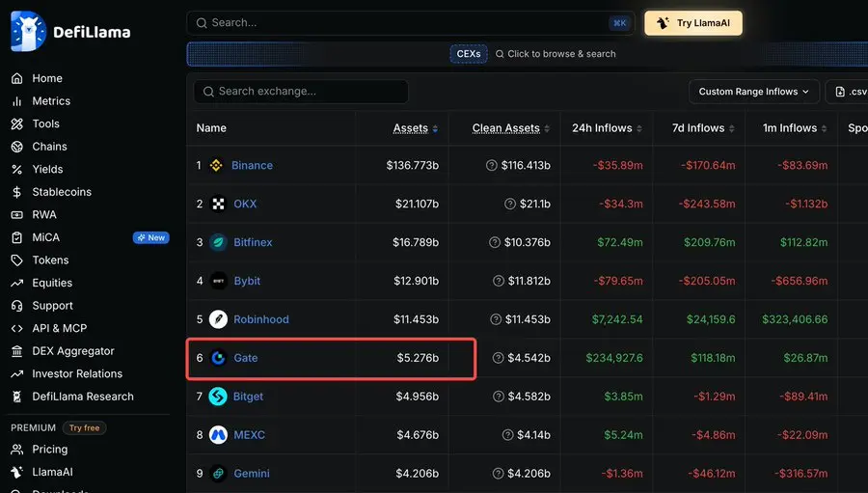Click OKX 1m inflows -$1.132b
Image resolution: width=868 pixels, height=493 pixels.
tap(806, 204)
